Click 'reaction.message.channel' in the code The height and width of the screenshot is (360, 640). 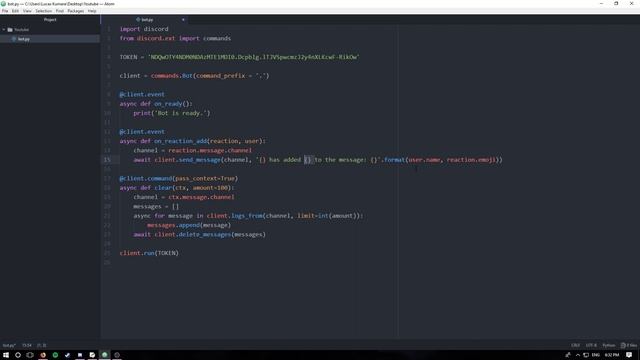pos(210,151)
